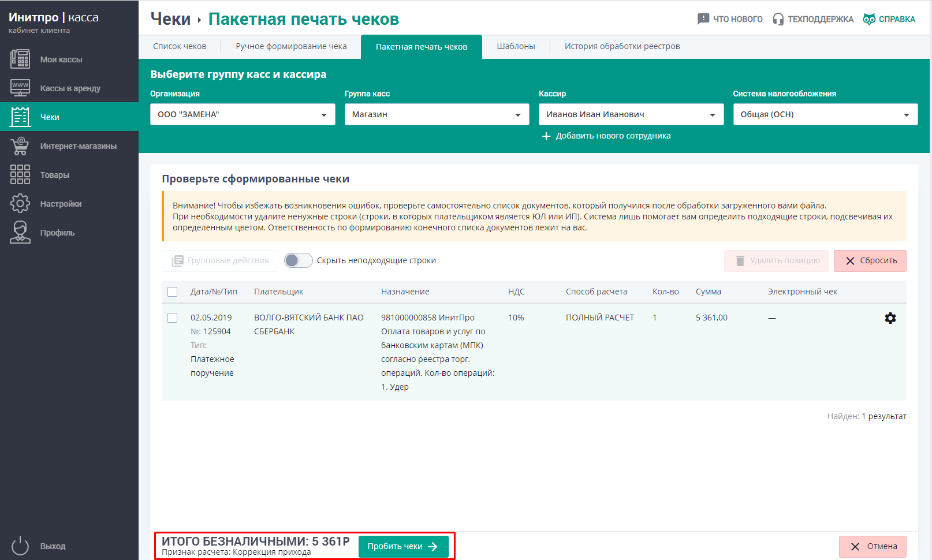Click the Профиль user icon
Viewport: 932px width, 560px height.
pos(20,232)
